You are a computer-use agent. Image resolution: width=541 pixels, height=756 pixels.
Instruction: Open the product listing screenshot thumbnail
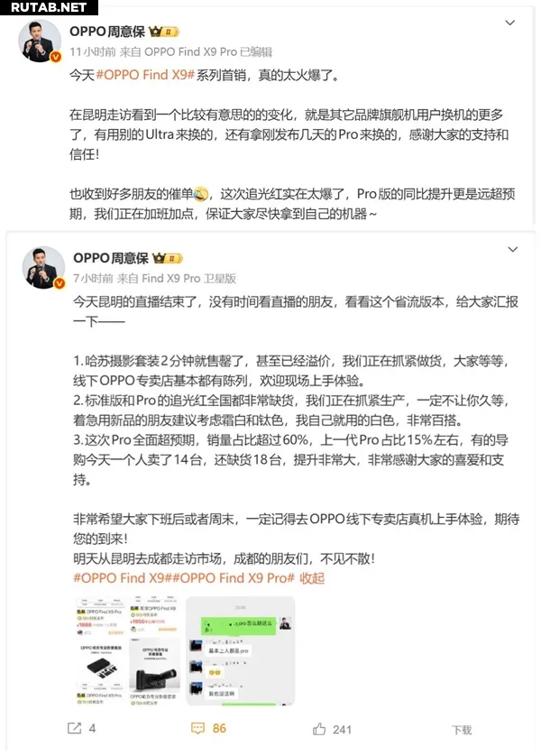pyautogui.click(x=128, y=650)
